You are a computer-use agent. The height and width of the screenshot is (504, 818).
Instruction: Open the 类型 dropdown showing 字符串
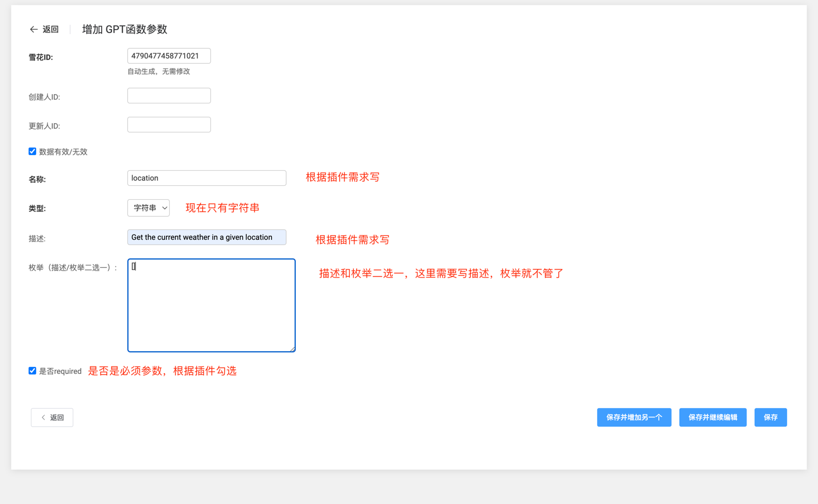tap(149, 208)
